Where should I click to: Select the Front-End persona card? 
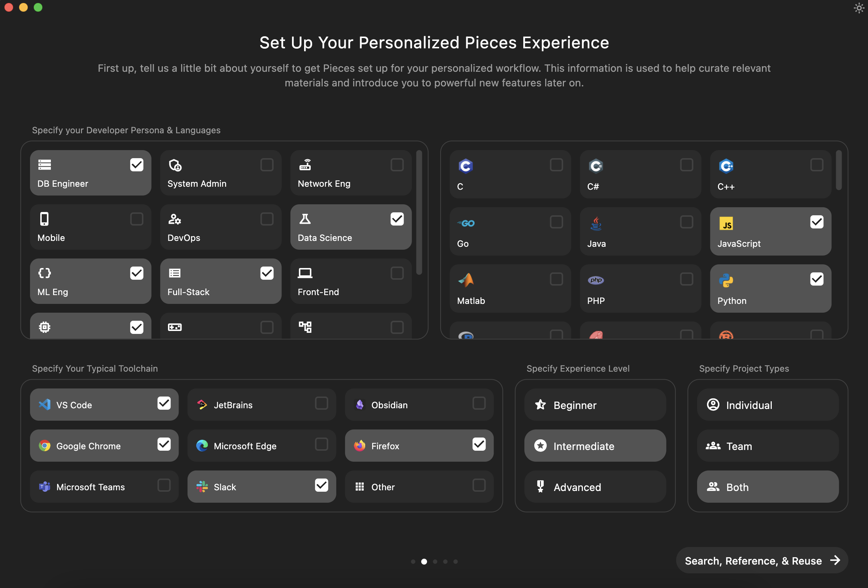tap(350, 281)
